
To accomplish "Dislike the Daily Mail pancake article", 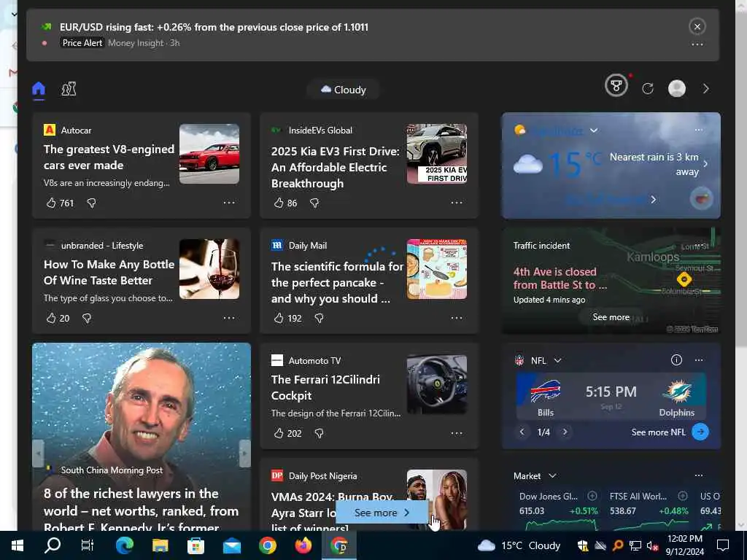I will (x=320, y=318).
